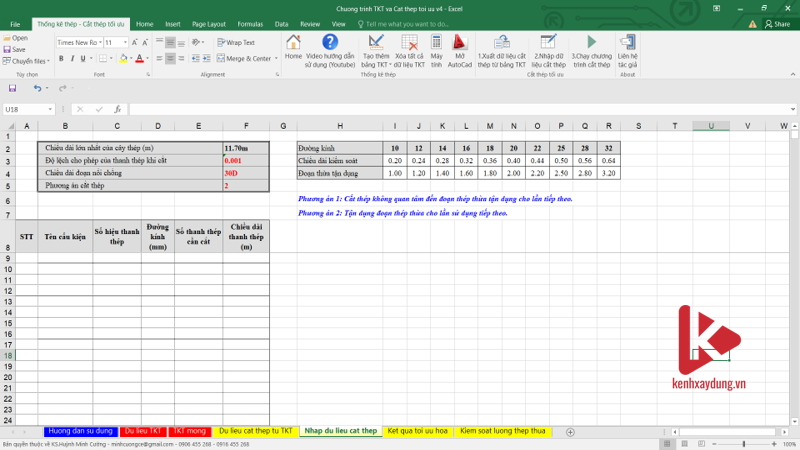Open the Name Box dropdown arrow

pyautogui.click(x=50, y=109)
